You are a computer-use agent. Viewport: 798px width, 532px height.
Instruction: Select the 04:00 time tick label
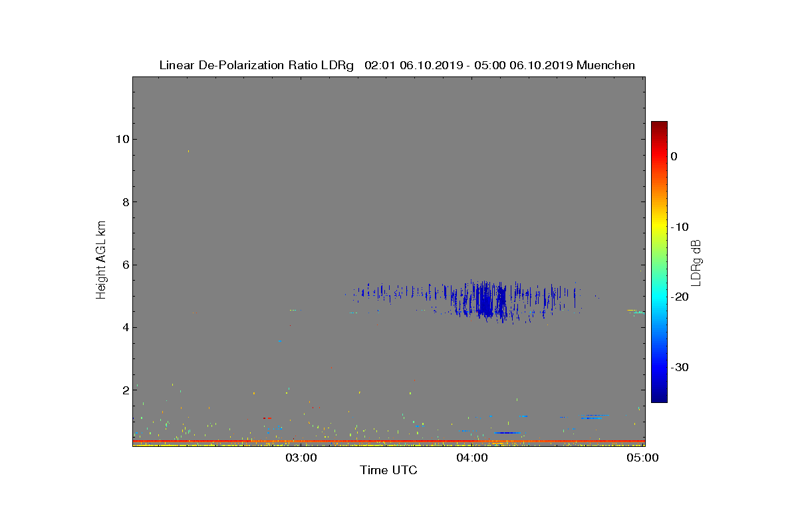473,458
